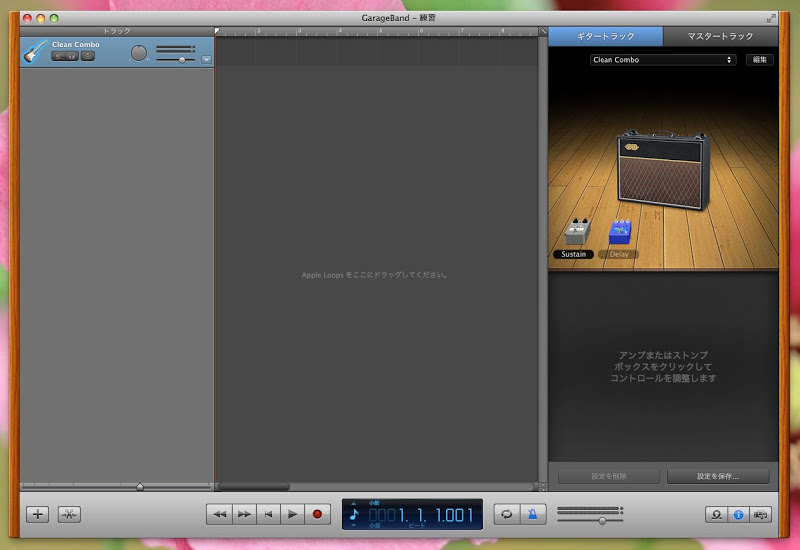Click the トラック column header
Image resolution: width=800 pixels, height=550 pixels.
(x=117, y=31)
